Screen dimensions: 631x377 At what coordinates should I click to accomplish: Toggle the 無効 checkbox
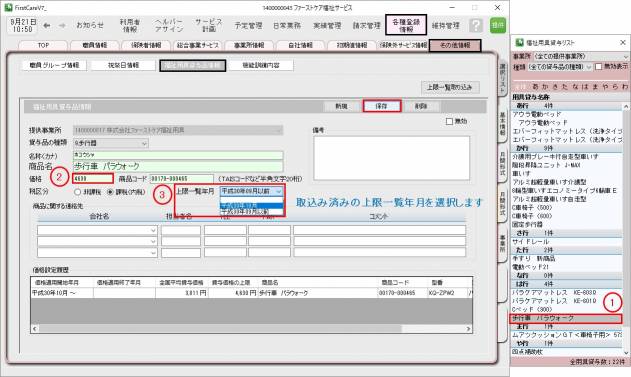tap(450, 121)
